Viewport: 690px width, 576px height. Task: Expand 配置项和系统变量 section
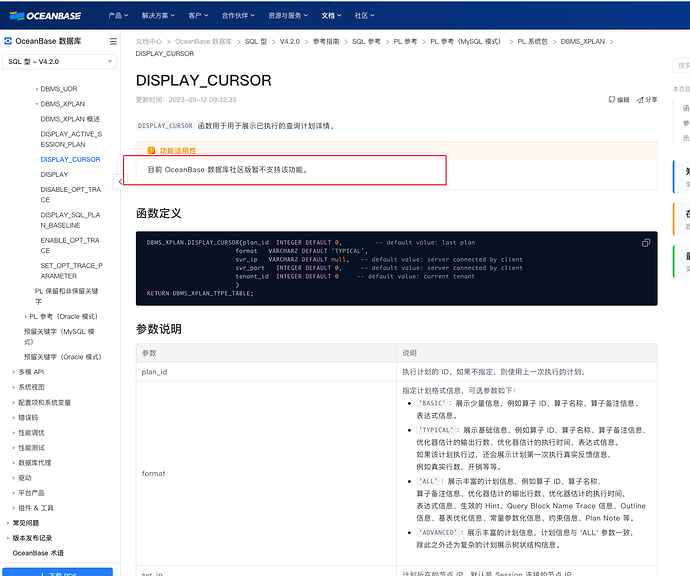[x=42, y=403]
